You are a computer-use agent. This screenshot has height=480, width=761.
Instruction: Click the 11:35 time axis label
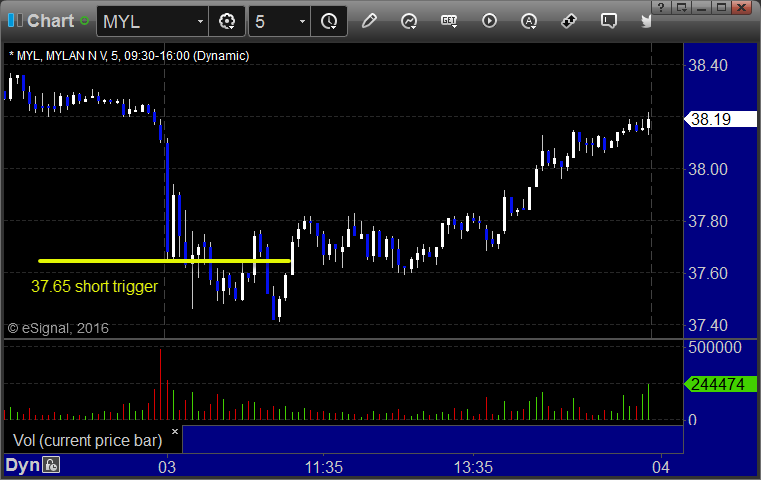point(324,467)
